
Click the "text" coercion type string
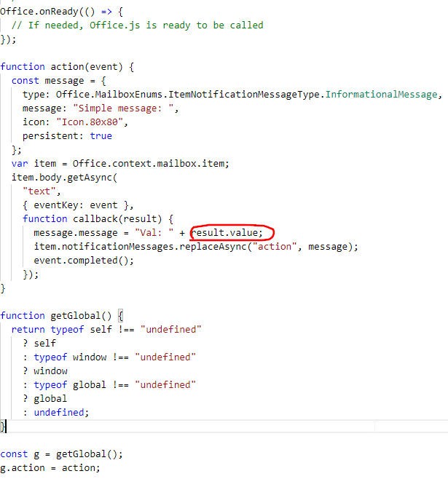[x=39, y=191]
